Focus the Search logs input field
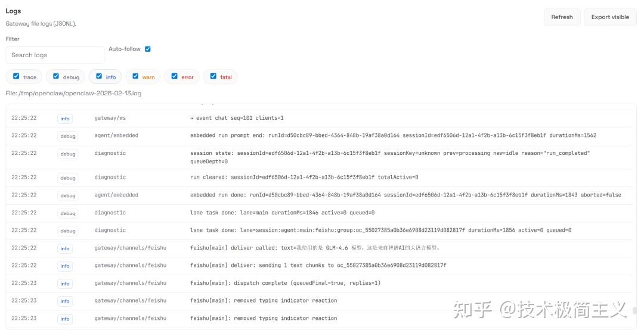 (x=55, y=55)
